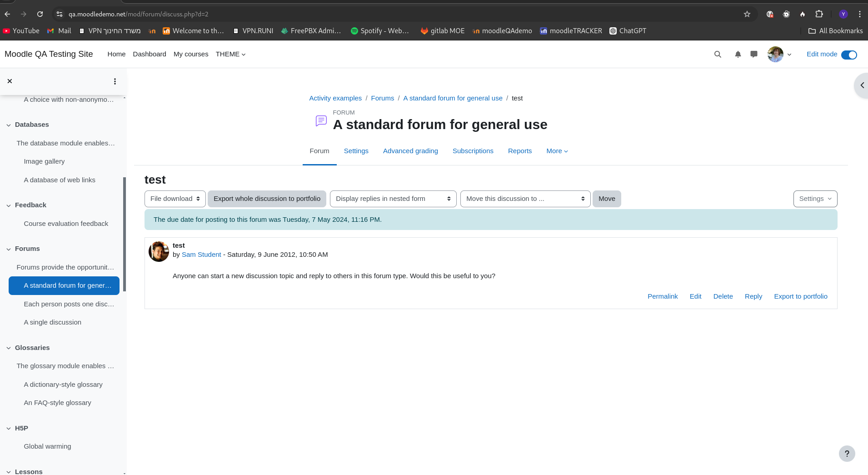Screen dimensions: 868x475
Task: Open the discussion Settings dropdown
Action: [815, 199]
